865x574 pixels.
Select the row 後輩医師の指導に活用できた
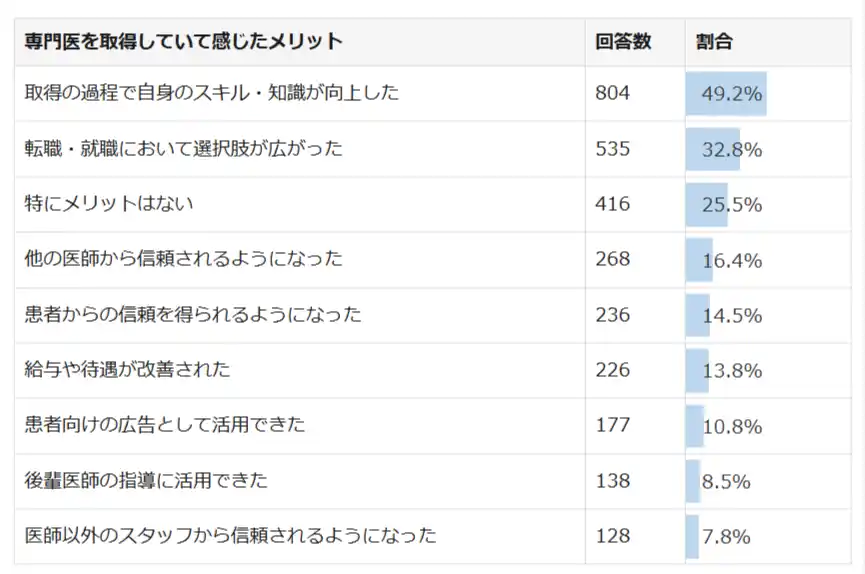433,481
